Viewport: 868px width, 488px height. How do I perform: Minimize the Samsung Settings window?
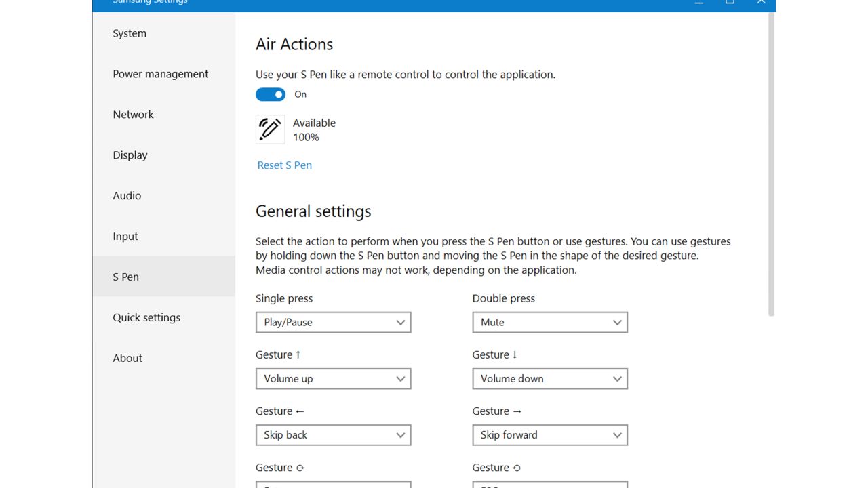698,2
